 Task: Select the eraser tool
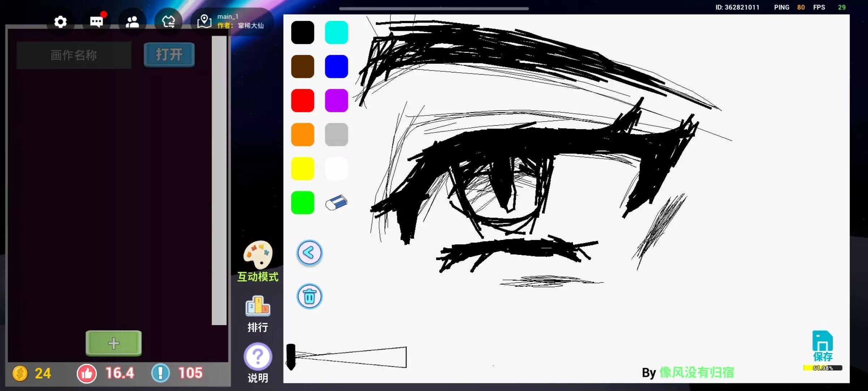(336, 203)
